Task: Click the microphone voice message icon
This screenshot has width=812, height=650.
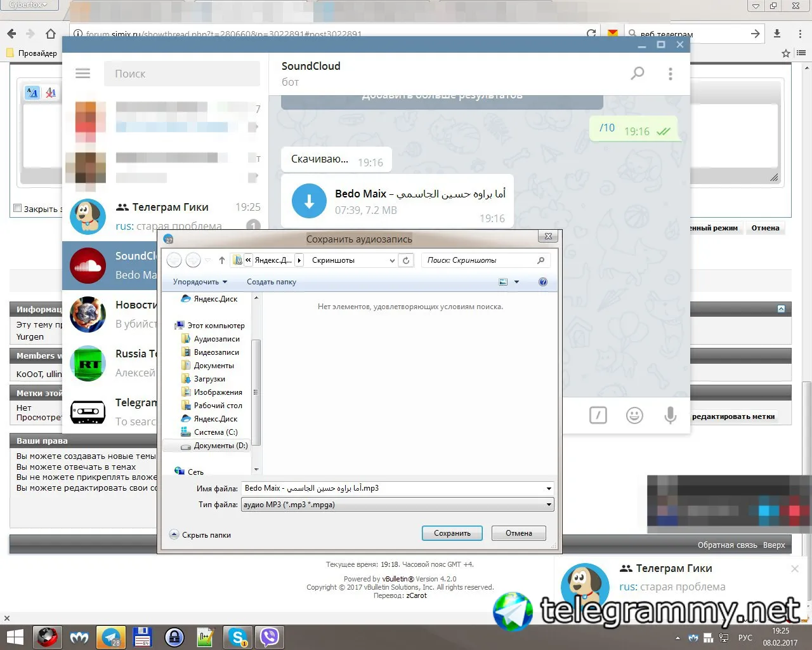Action: (x=670, y=415)
